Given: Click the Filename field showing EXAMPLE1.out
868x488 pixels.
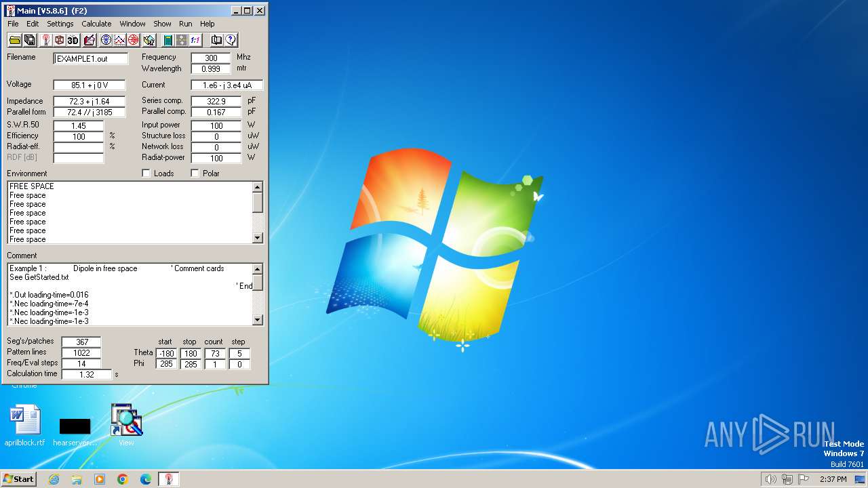Looking at the screenshot, I should 91,59.
